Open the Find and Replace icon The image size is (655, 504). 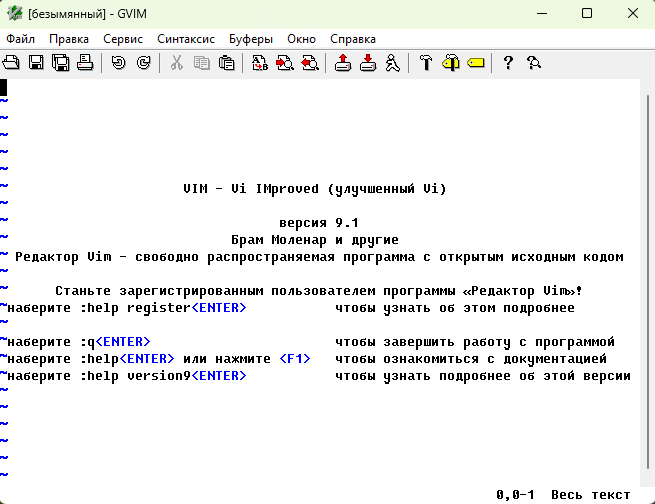click(260, 63)
